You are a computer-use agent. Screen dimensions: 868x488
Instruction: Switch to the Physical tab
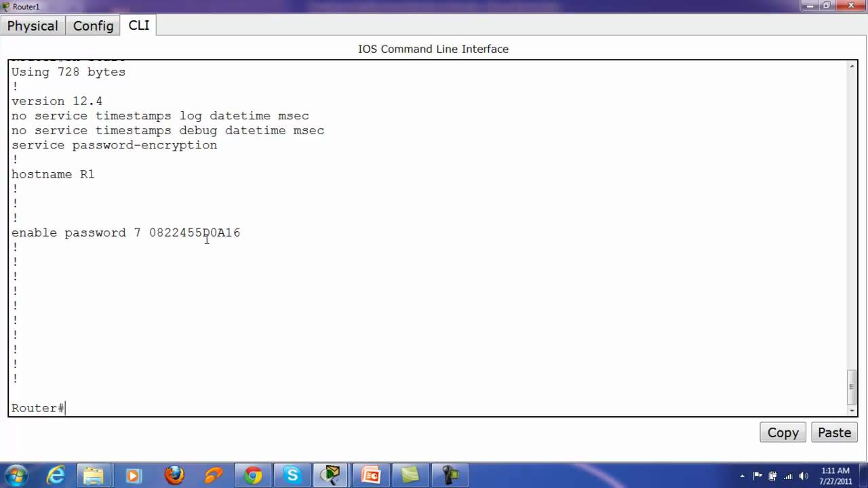click(33, 26)
